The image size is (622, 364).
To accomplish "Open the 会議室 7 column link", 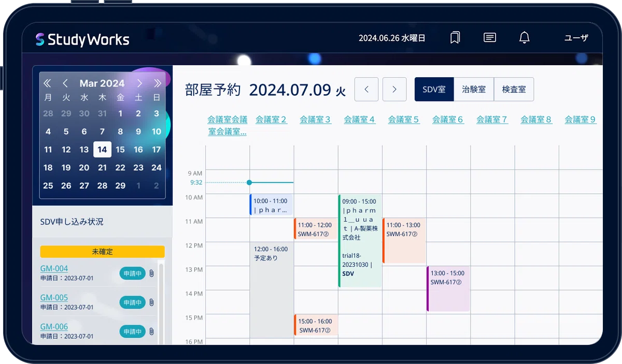I will pyautogui.click(x=492, y=120).
